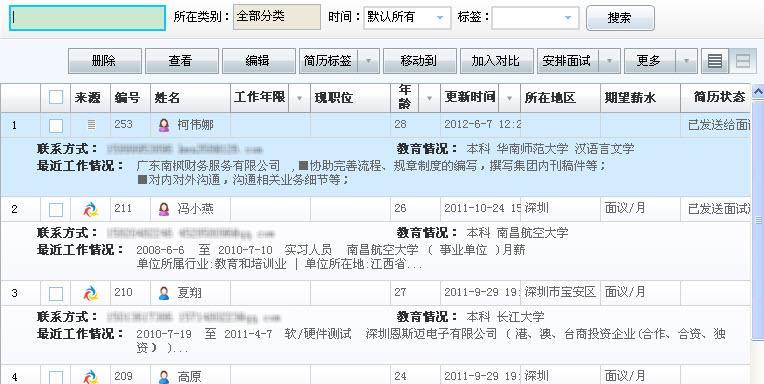The width and height of the screenshot is (764, 384).
Task: Click the 编辑 button
Action: coord(259,61)
